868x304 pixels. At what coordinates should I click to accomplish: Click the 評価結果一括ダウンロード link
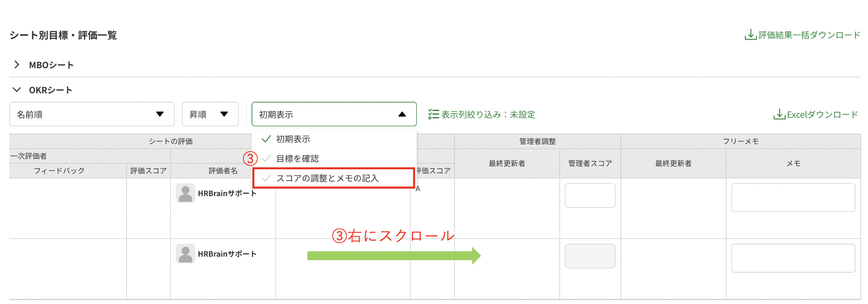pos(809,35)
